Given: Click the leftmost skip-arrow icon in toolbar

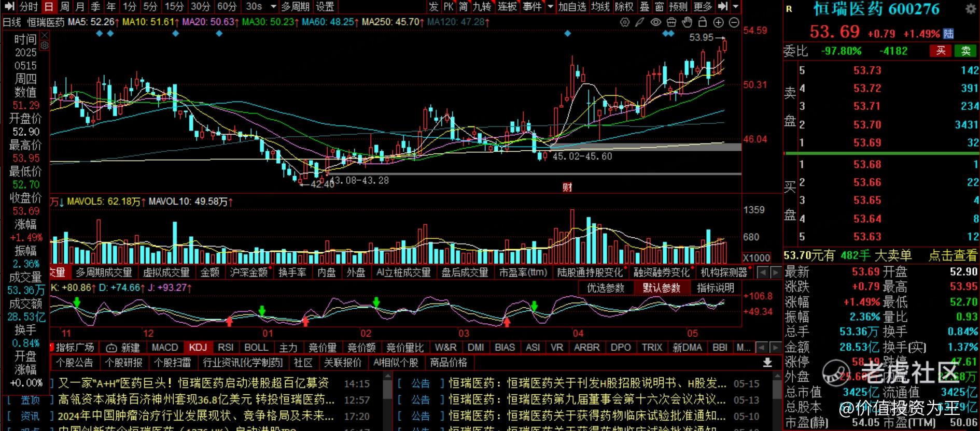Looking at the screenshot, I should [9, 7].
